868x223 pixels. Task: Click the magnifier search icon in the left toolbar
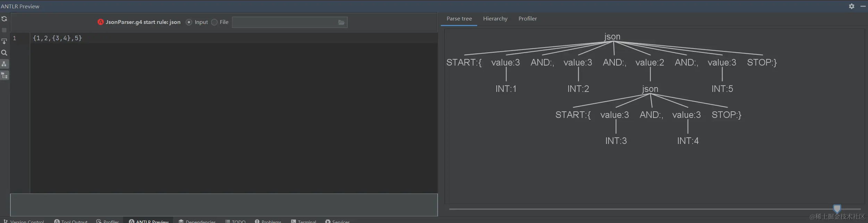click(x=4, y=53)
